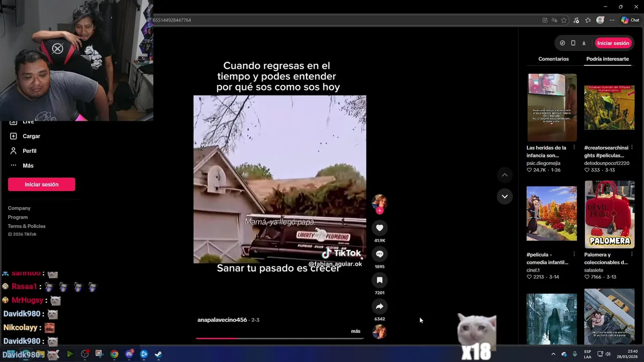The width and height of the screenshot is (644, 362).
Task: Open the blue share-style app in taskbar
Action: [x=144, y=354]
